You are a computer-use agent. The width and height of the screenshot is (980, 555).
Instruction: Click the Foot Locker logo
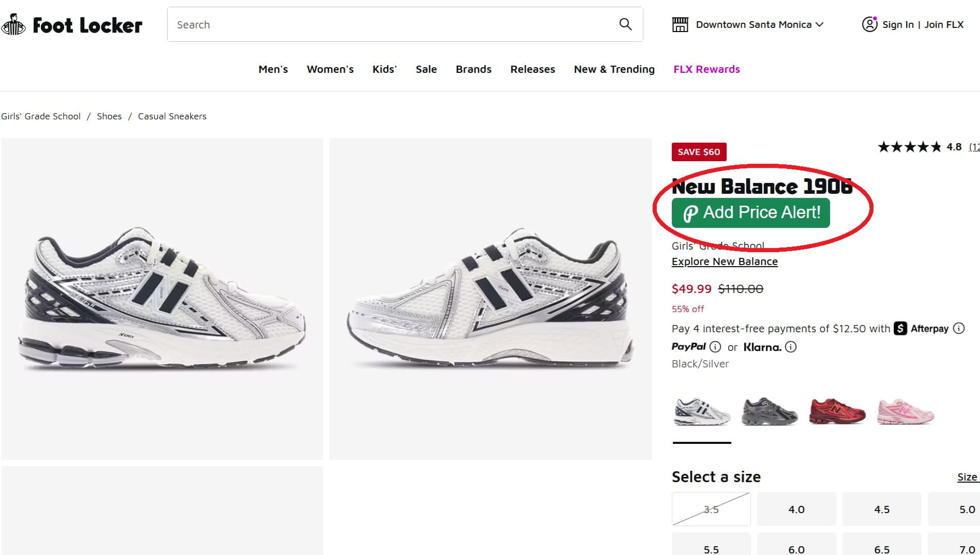pos(71,25)
